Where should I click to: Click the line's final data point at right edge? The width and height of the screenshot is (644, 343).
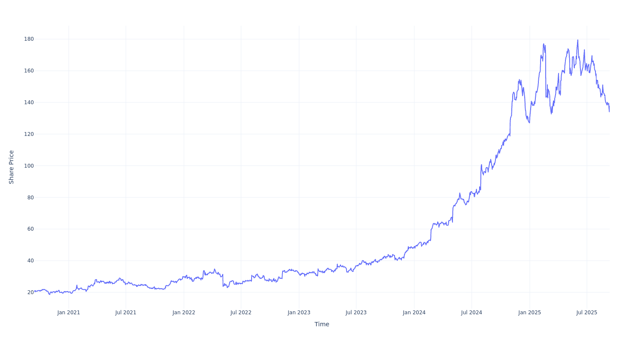click(x=609, y=111)
